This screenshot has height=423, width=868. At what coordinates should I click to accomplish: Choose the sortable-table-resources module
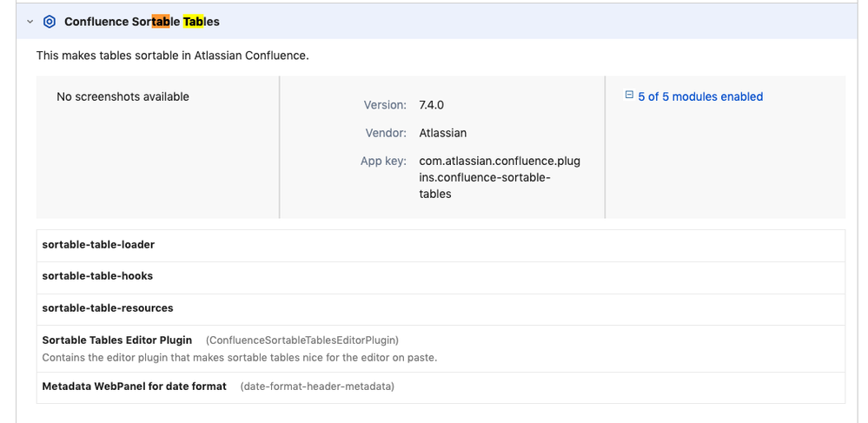coord(108,308)
